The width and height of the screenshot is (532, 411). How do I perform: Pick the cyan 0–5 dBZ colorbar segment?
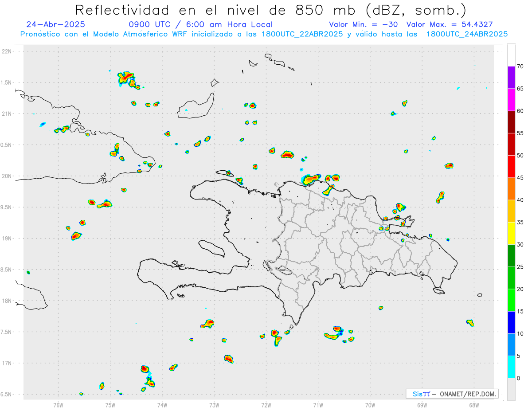point(511,367)
